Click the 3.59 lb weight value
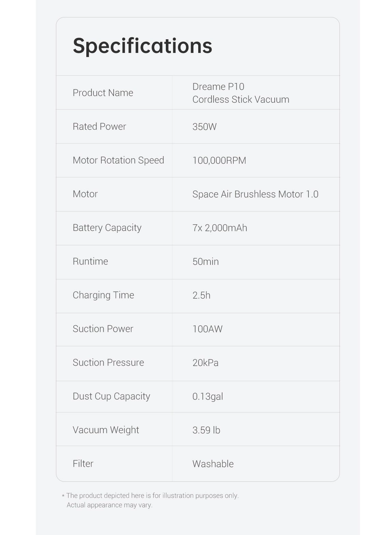The width and height of the screenshot is (392, 535). pyautogui.click(x=206, y=430)
